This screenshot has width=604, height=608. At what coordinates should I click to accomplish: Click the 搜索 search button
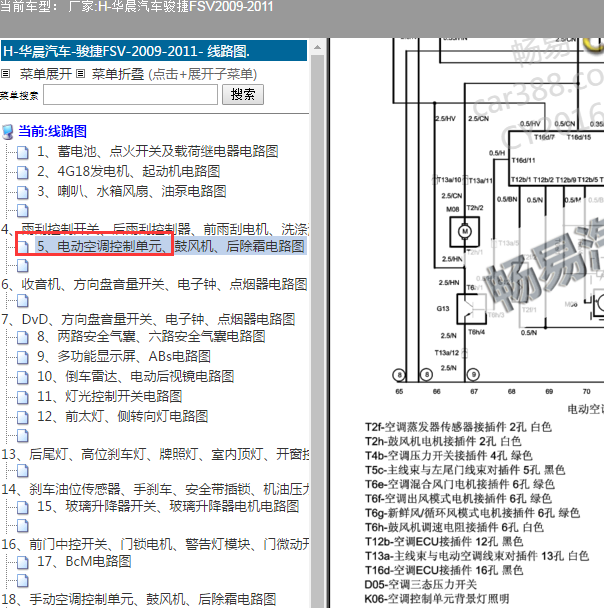(243, 95)
